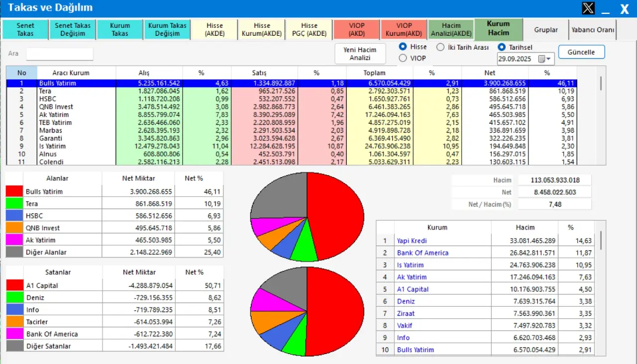Expand the date dropdown arrow
The image size is (637, 364).
tap(549, 59)
